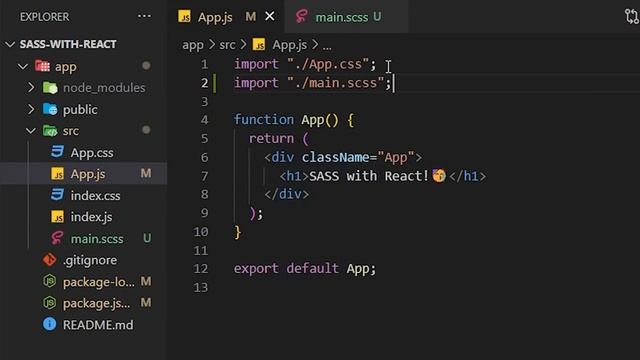Click the emoji after 'React!'
This screenshot has height=360, width=640.
[439, 176]
